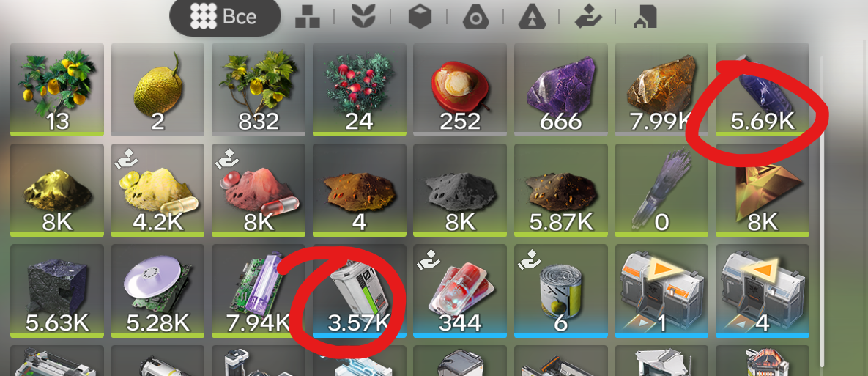Select the green canned item count 6

tap(561, 291)
